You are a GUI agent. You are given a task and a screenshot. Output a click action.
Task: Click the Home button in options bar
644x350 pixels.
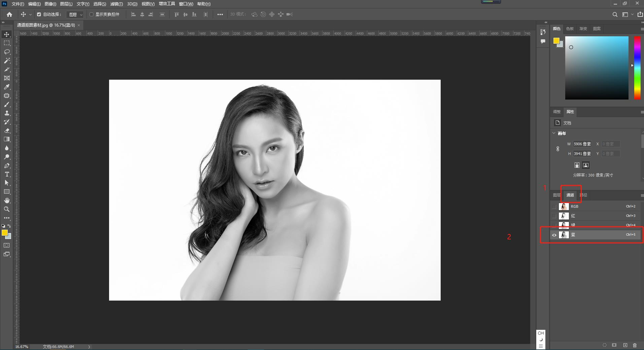tap(9, 14)
